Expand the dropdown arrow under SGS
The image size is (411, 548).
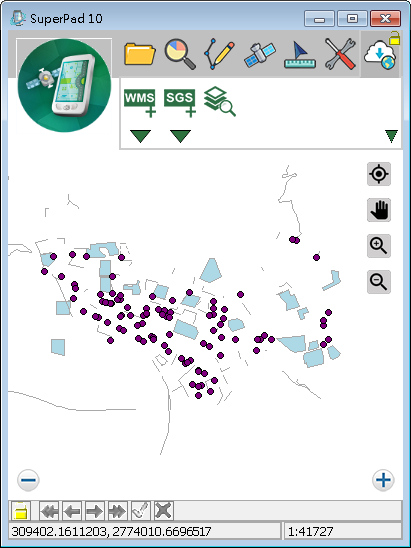point(180,136)
